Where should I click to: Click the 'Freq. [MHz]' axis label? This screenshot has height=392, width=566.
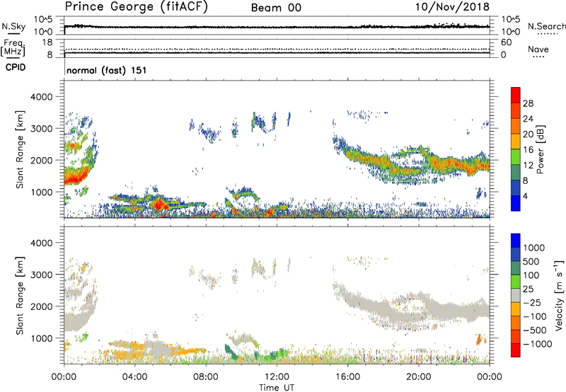pyautogui.click(x=13, y=47)
